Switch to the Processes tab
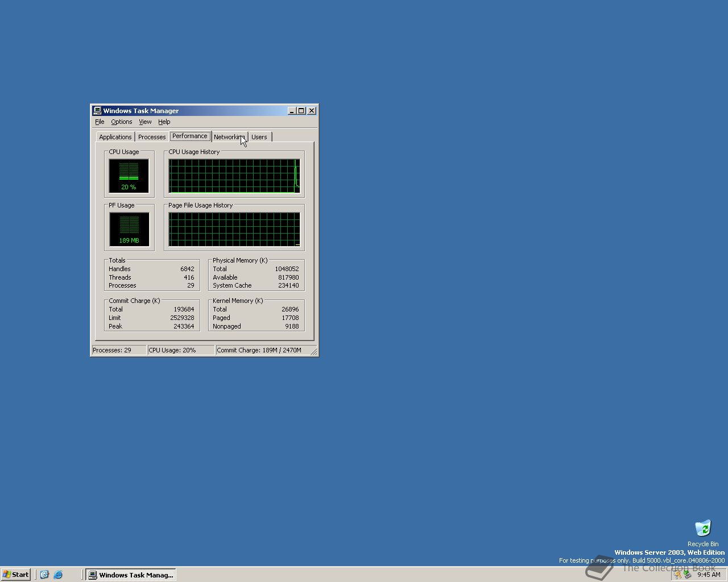This screenshot has height=582, width=728. 152,137
